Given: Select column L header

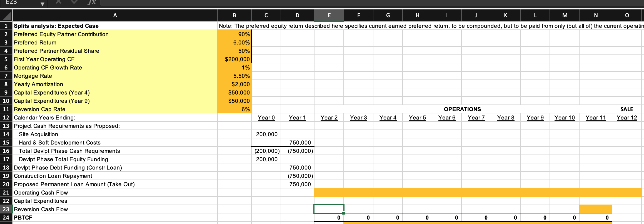Looking at the screenshot, I should click(535, 15).
